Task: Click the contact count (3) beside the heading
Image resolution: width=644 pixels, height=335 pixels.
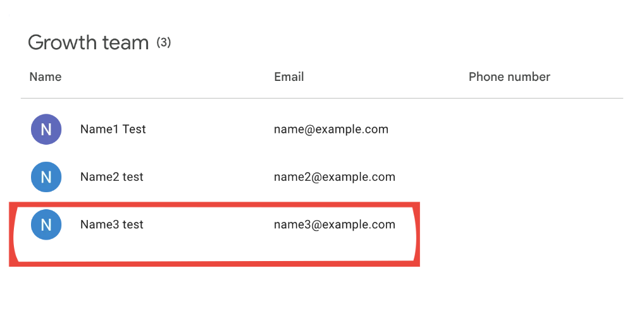Action: pyautogui.click(x=163, y=42)
